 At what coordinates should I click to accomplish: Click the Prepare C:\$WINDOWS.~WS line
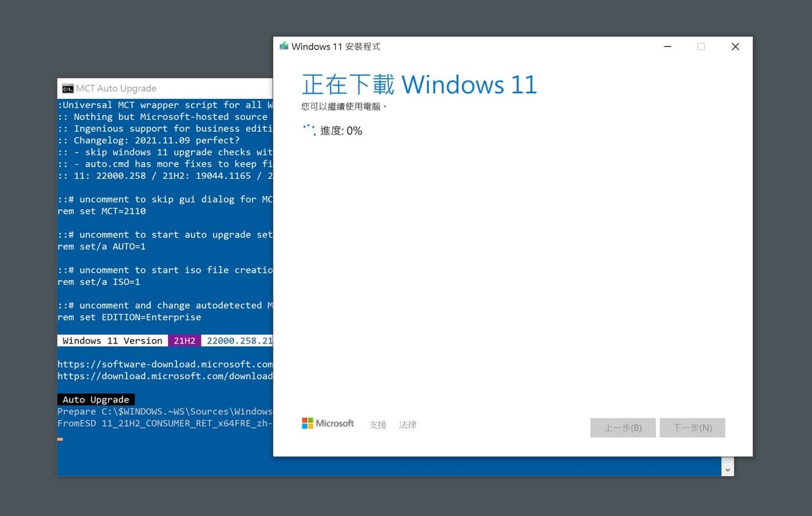(x=165, y=411)
